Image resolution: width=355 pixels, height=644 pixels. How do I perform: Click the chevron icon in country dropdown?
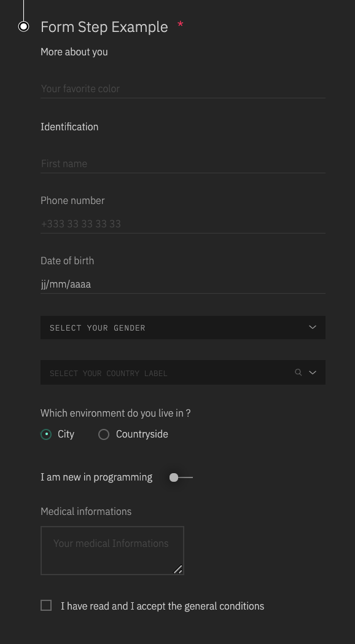tap(313, 372)
